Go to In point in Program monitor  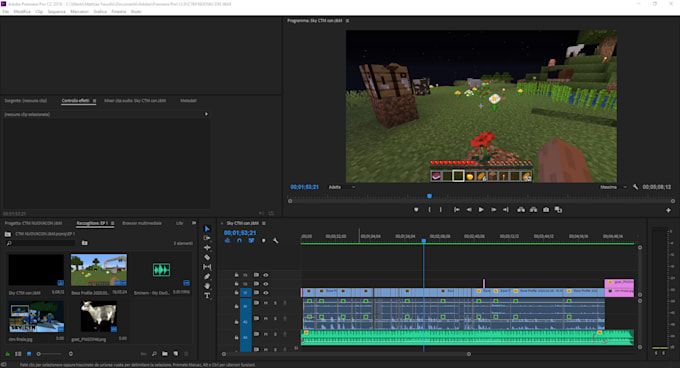point(457,210)
